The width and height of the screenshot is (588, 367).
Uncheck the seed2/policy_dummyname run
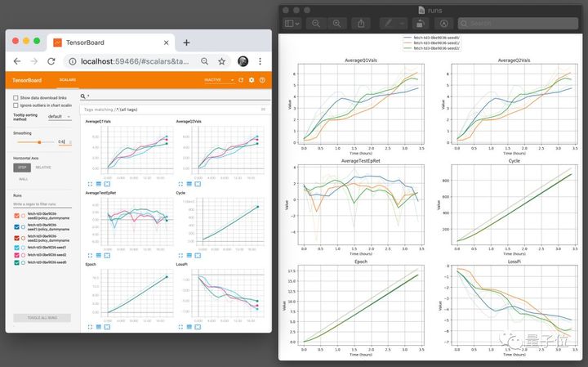click(x=16, y=239)
